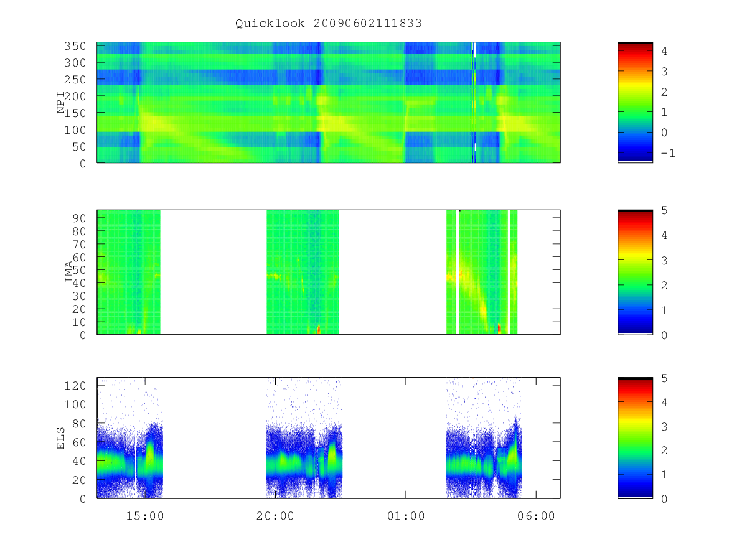
Task: Click the NPI panel color bar
Action: (635, 102)
